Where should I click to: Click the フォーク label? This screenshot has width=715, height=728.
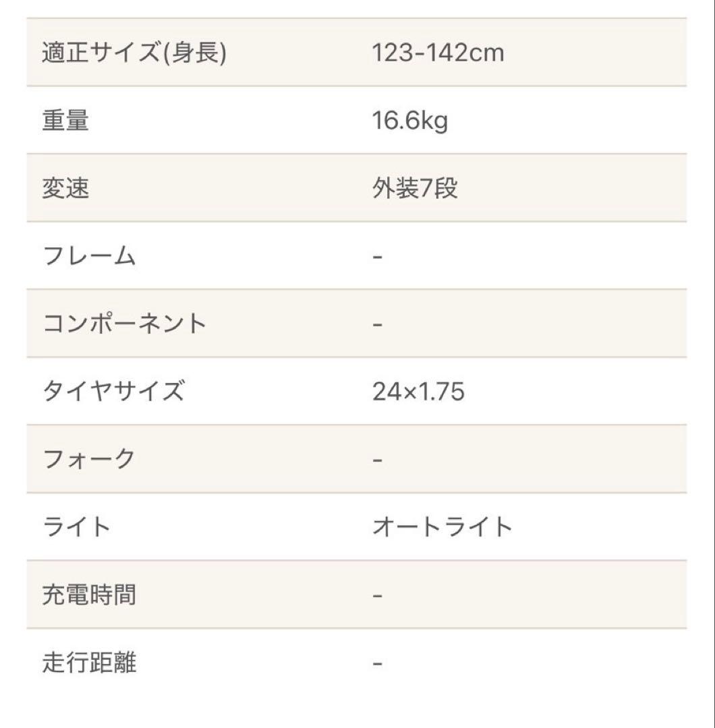pyautogui.click(x=88, y=459)
